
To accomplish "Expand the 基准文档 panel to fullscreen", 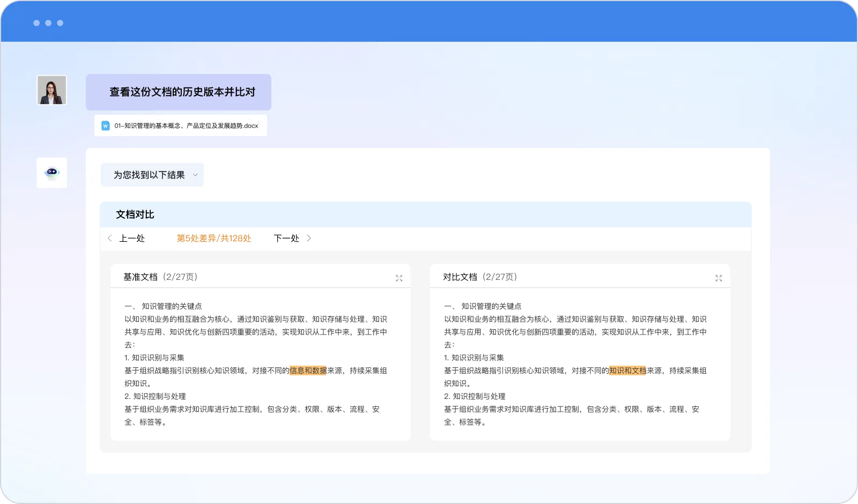I will pyautogui.click(x=399, y=278).
